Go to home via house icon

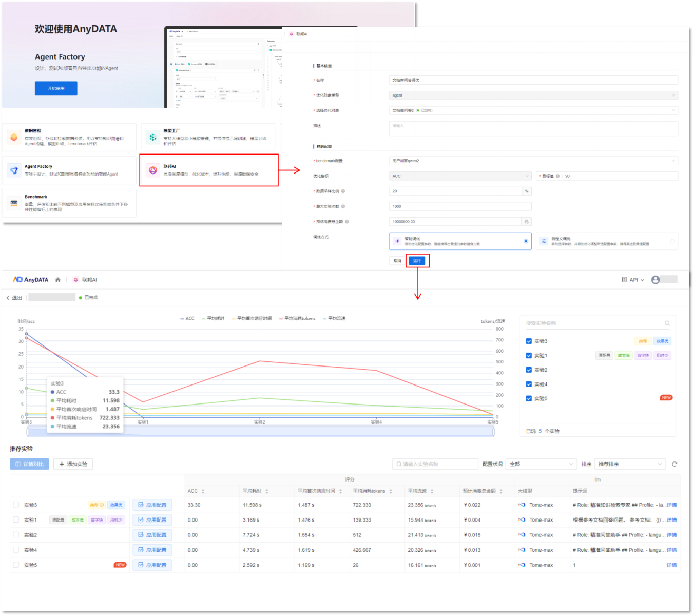(58, 280)
